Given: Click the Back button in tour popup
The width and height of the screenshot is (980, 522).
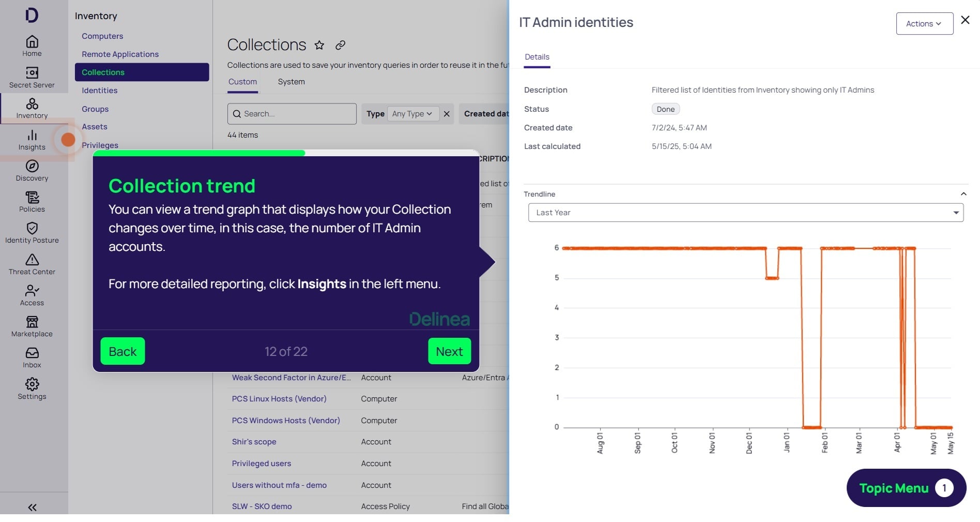Looking at the screenshot, I should pyautogui.click(x=122, y=351).
